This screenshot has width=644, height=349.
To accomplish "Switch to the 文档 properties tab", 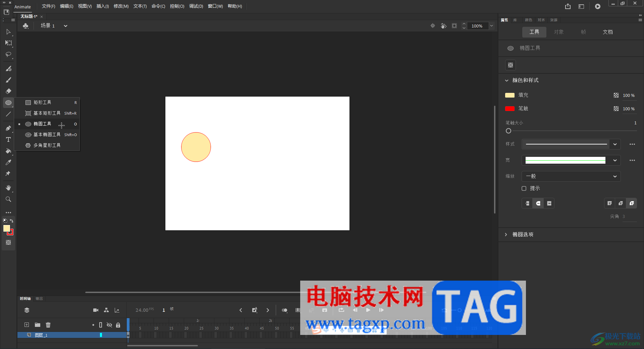I will tap(608, 32).
